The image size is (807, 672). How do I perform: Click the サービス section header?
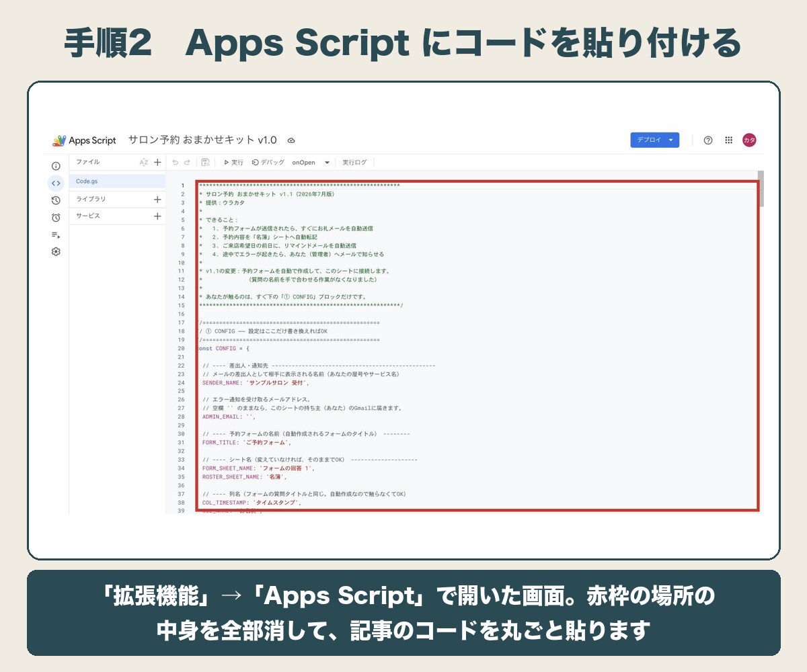[x=88, y=216]
